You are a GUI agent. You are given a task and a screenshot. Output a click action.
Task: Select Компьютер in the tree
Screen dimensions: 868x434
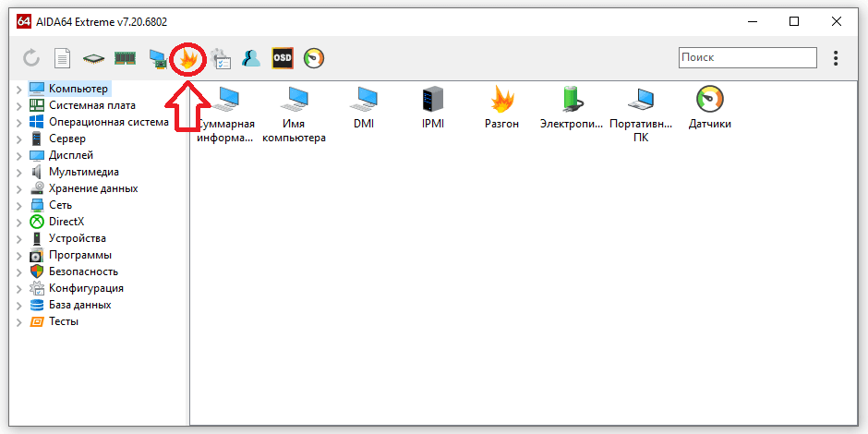(78, 89)
